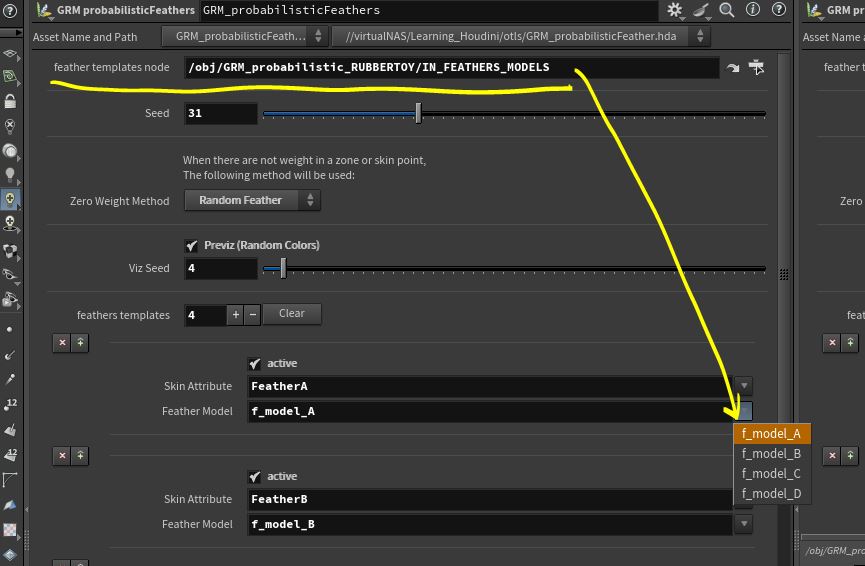Jump to the feather templates node with the arrow icon
This screenshot has height=566, width=865.
[x=733, y=68]
